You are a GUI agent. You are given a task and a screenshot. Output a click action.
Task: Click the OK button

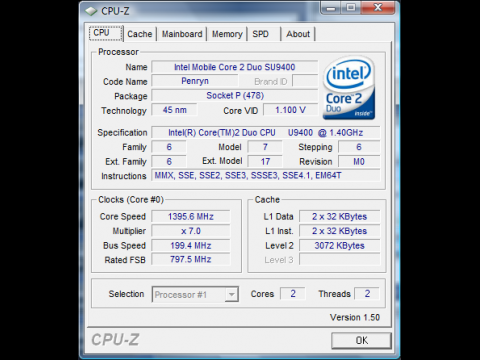[361, 340]
